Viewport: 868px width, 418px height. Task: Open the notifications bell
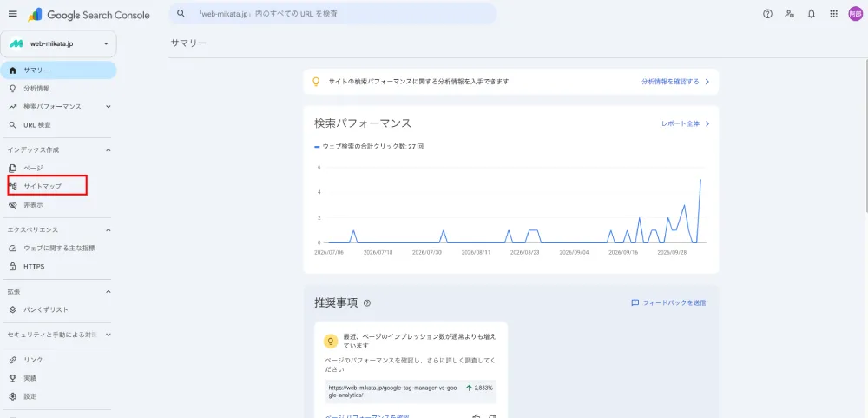point(812,15)
